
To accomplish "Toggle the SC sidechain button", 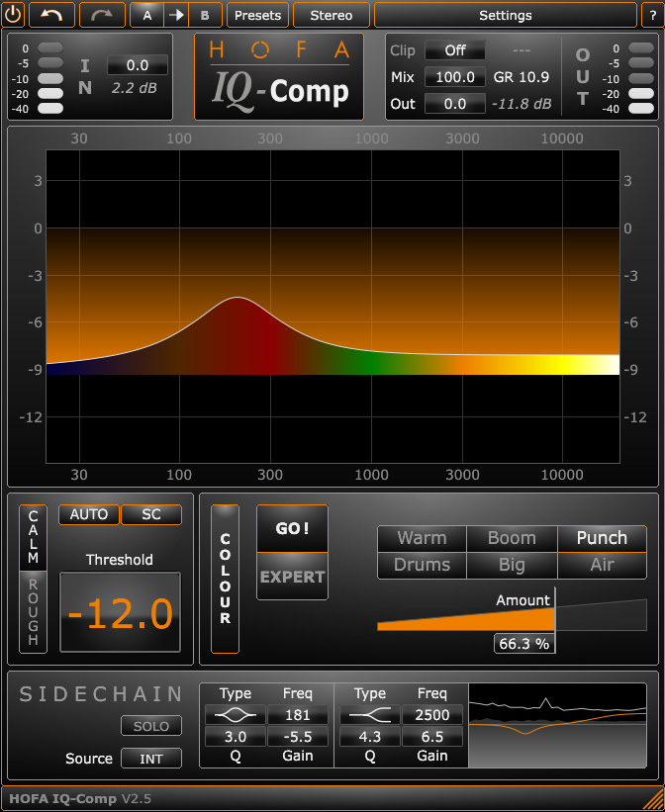I will (151, 514).
